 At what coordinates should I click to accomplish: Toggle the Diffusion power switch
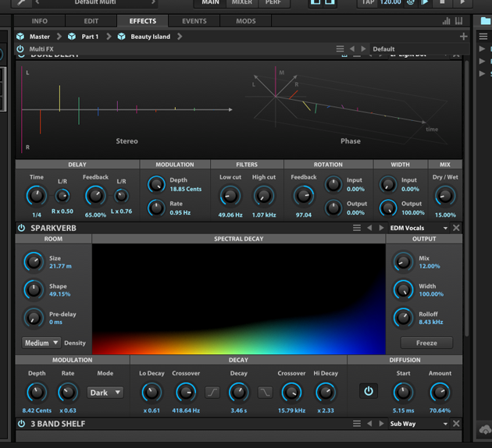point(369,391)
